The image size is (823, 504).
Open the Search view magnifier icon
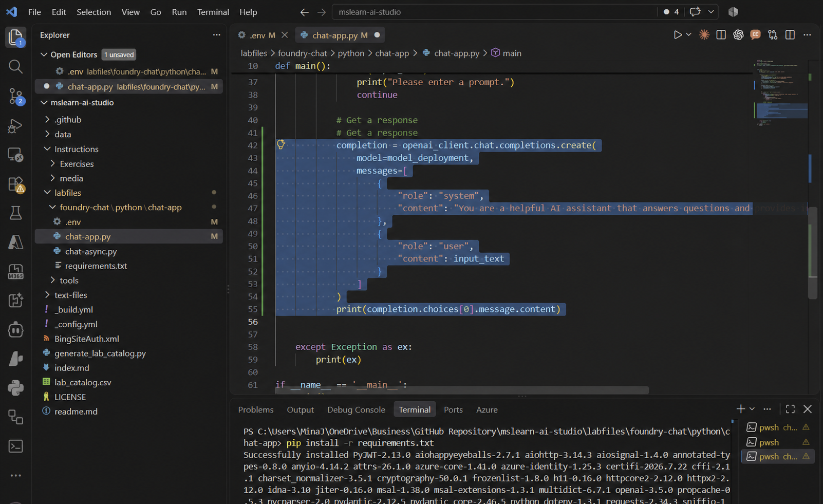[15, 66]
